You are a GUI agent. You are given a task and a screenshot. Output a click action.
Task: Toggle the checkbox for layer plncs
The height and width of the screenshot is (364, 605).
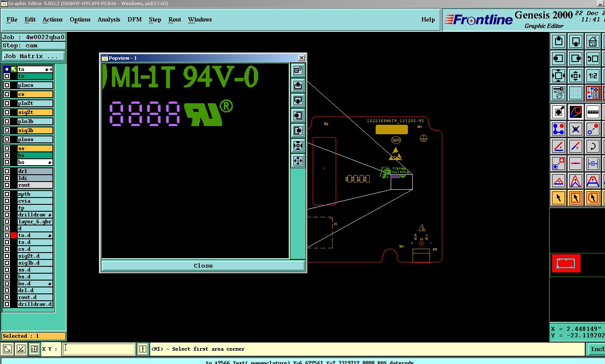pyautogui.click(x=7, y=85)
